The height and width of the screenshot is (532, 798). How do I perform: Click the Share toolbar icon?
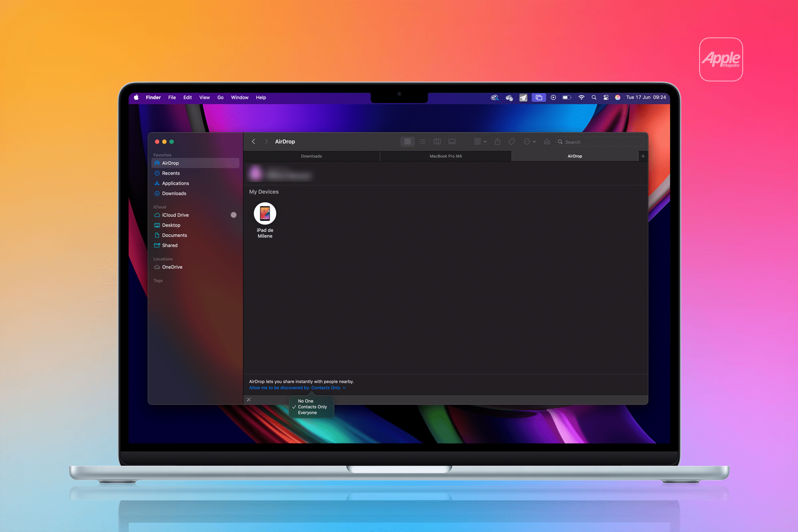[498, 142]
